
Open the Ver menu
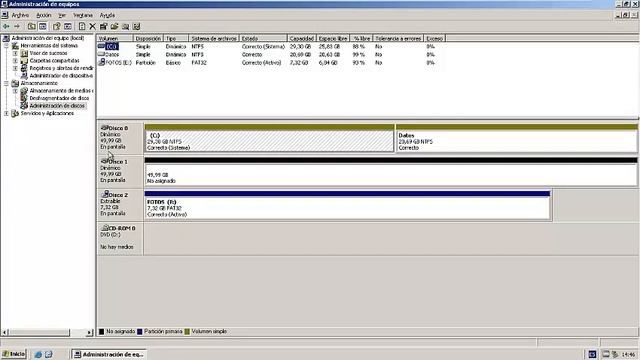[x=62, y=15]
